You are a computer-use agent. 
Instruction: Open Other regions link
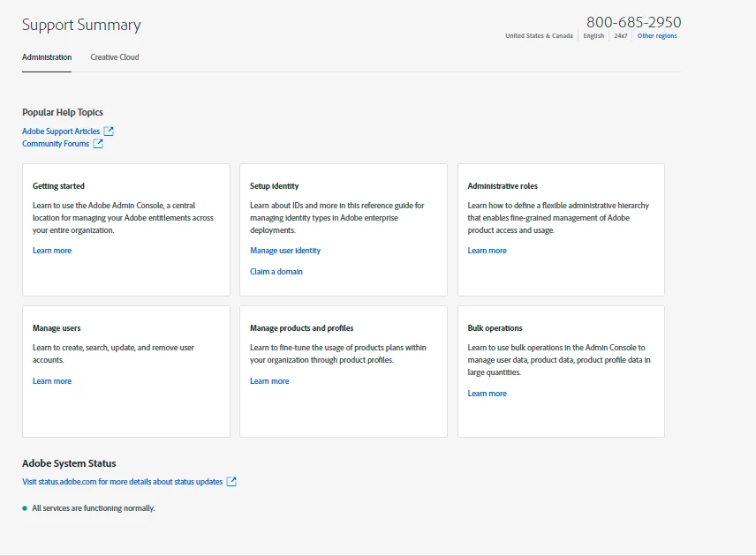tap(657, 35)
